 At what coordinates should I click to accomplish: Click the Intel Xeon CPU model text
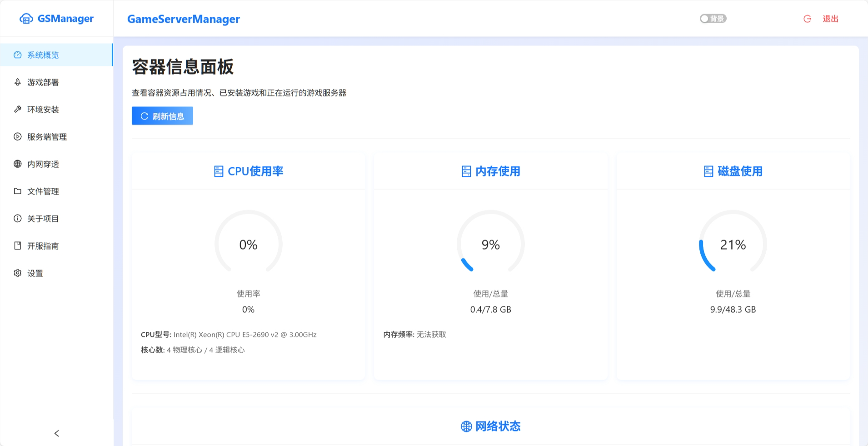[245, 335]
